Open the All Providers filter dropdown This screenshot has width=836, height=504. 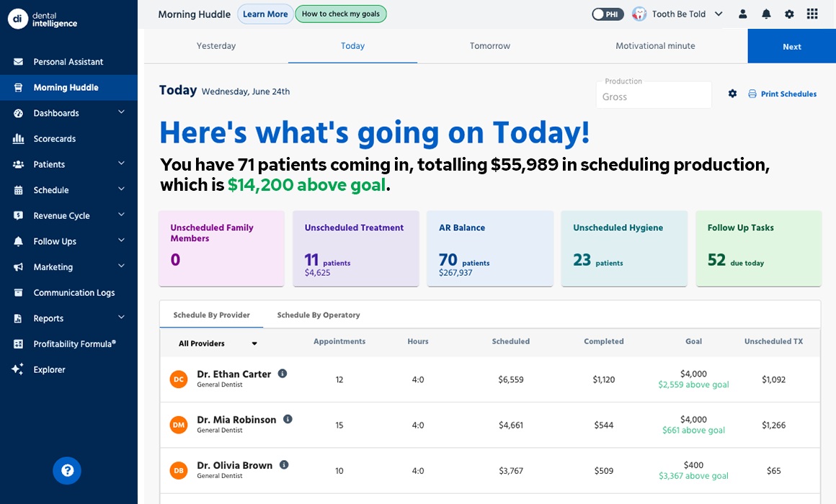click(218, 343)
